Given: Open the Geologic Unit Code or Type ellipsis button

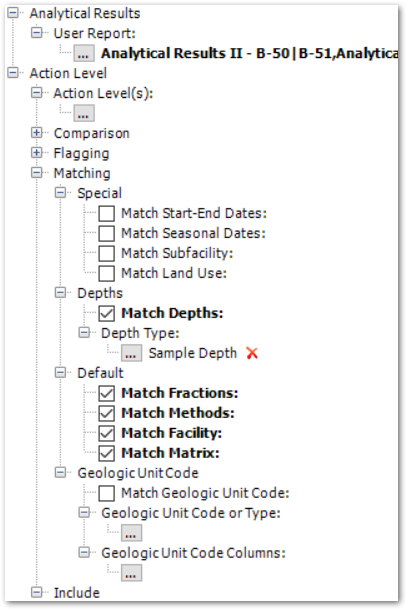Looking at the screenshot, I should point(131,533).
